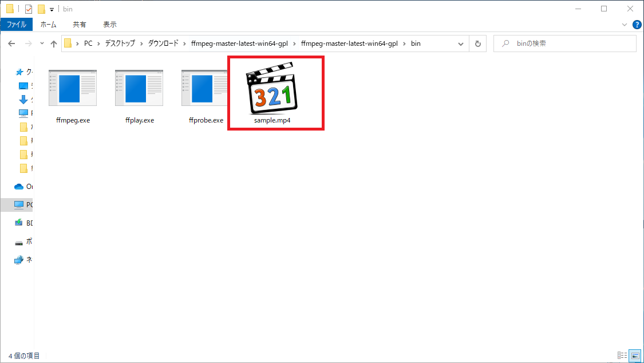Expand the ribbon with the chevron
644x363 pixels.
click(625, 25)
